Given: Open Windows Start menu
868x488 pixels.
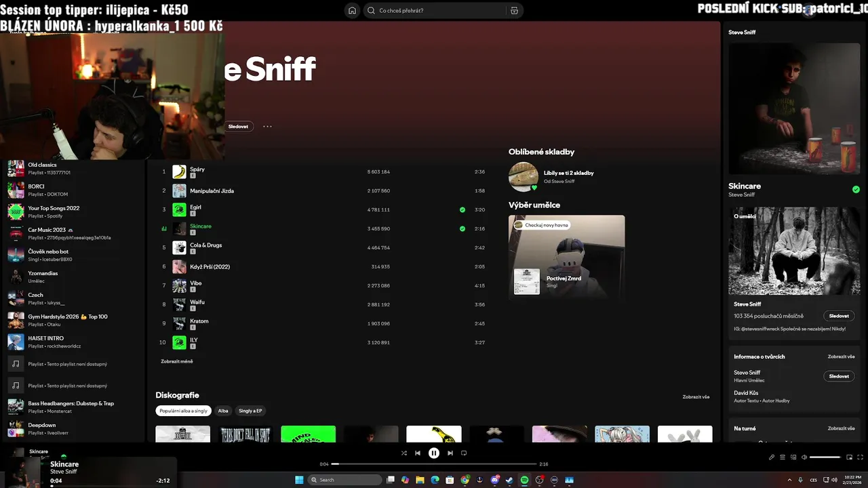Looking at the screenshot, I should click(299, 480).
